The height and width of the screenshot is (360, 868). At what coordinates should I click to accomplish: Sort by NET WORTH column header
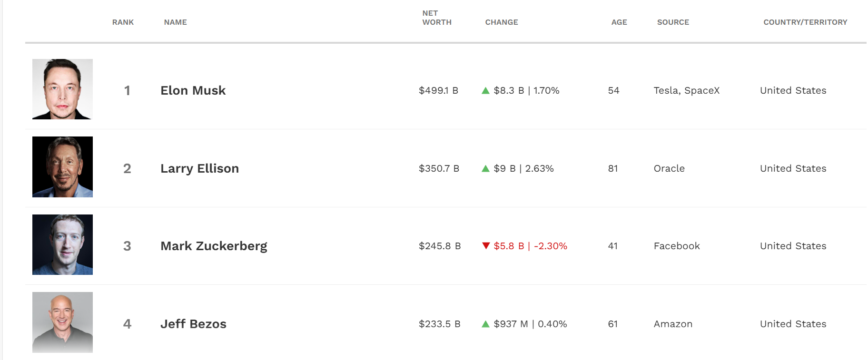click(x=436, y=18)
